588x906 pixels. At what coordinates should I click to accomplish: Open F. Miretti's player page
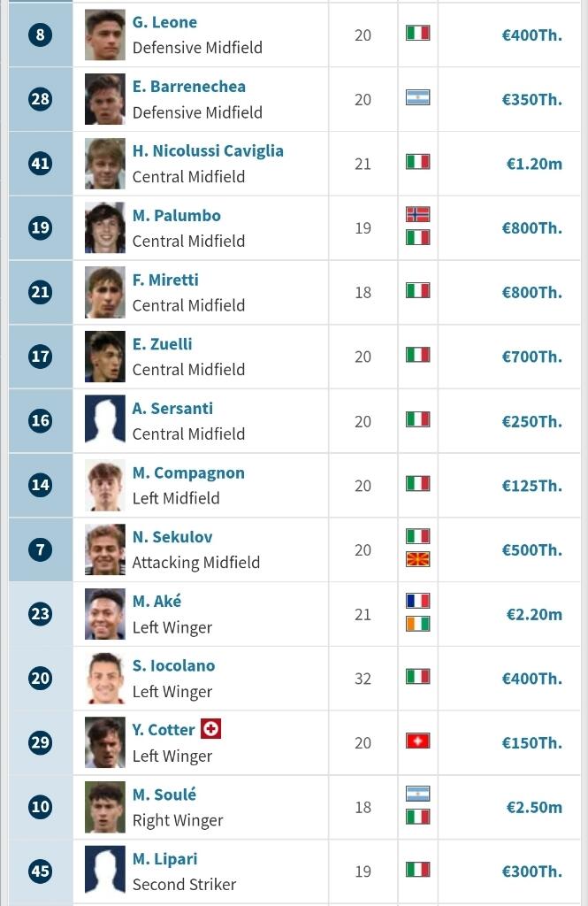point(165,280)
